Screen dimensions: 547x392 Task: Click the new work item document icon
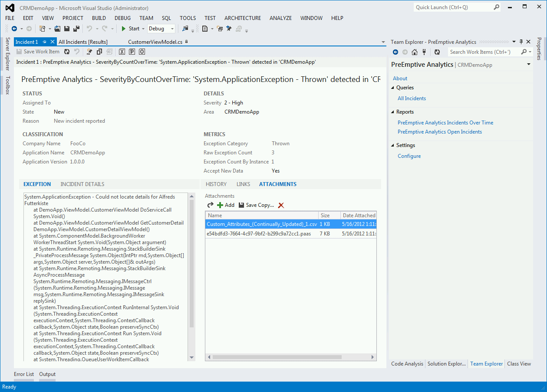204,29
